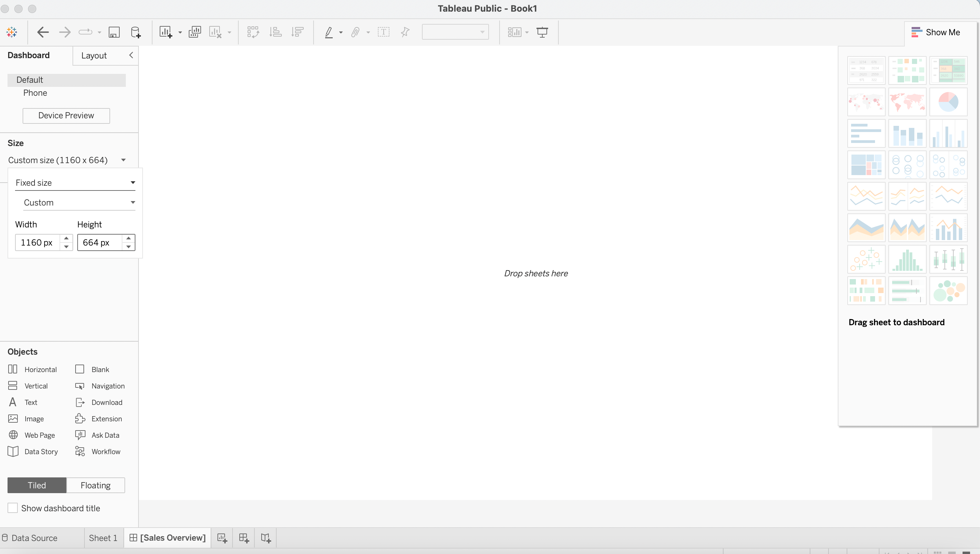The height and width of the screenshot is (554, 980).
Task: Click New Dashboard icon in bottom tabs
Action: point(243,538)
